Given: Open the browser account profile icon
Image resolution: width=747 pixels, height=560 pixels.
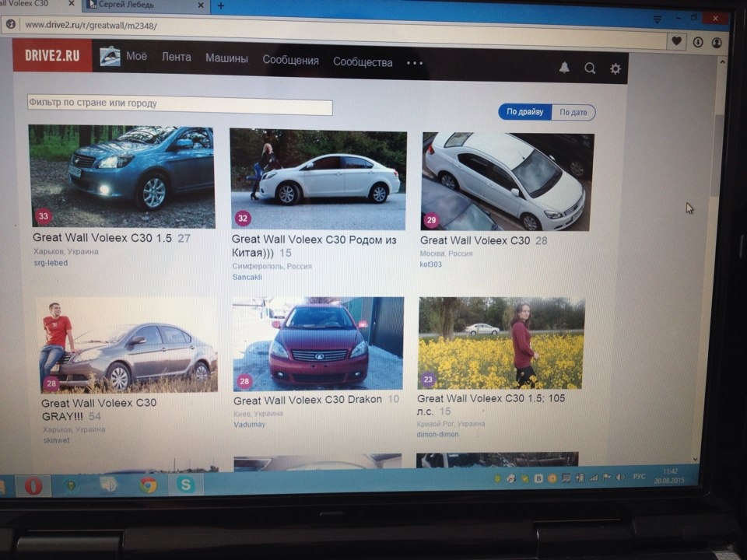Looking at the screenshot, I should (717, 43).
